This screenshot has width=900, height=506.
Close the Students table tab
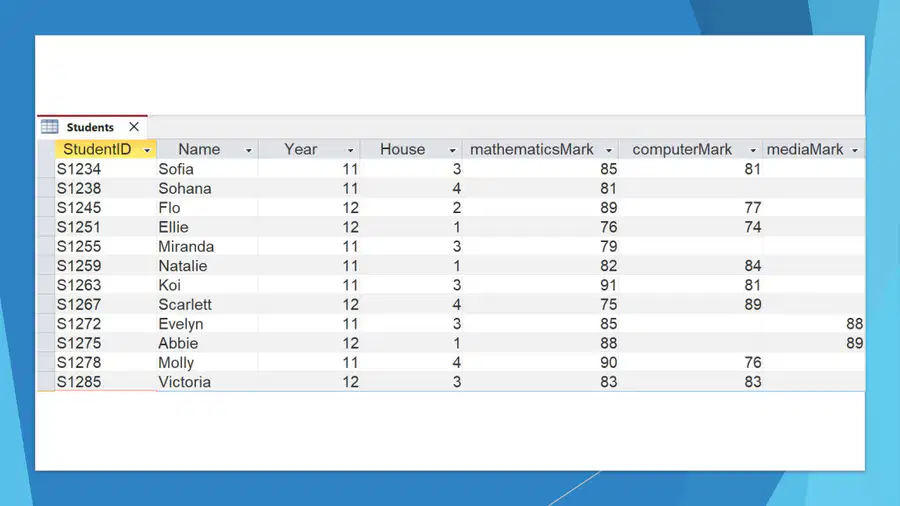coord(134,127)
